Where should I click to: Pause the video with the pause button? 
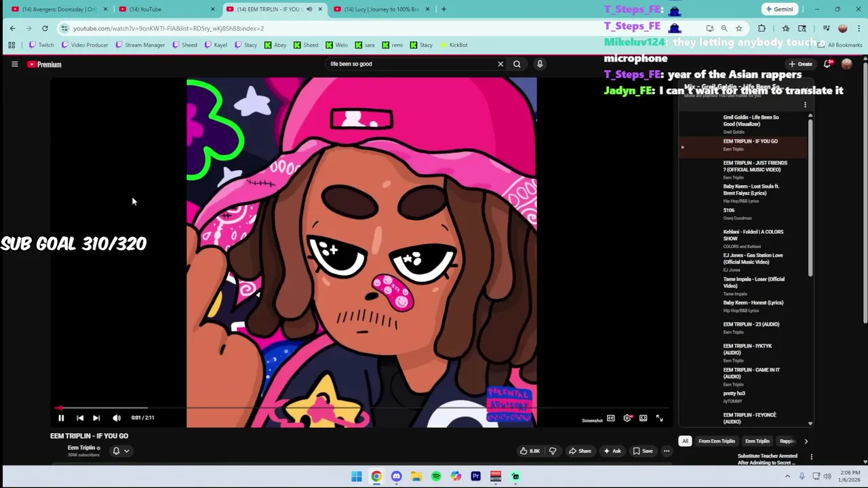pyautogui.click(x=61, y=418)
